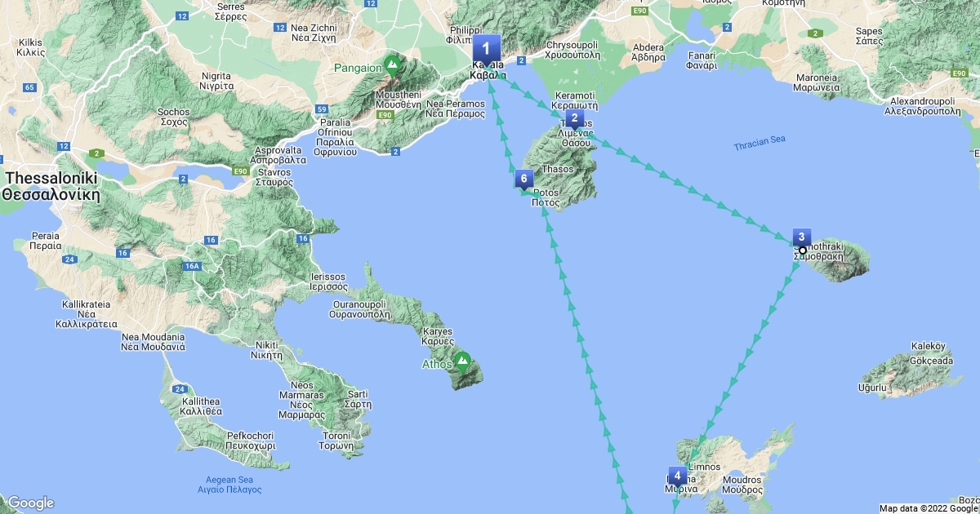Click waypoint marker 6 near Potos
The image size is (980, 514).
tap(524, 181)
